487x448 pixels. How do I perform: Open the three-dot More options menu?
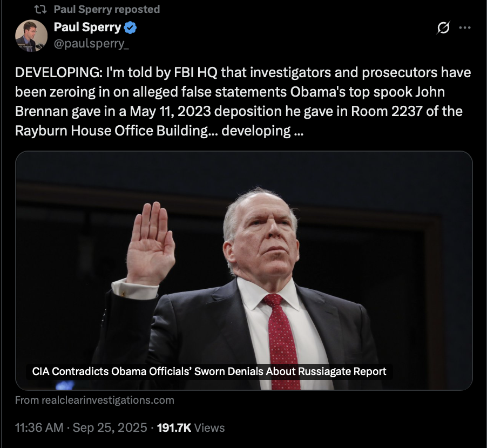point(464,28)
